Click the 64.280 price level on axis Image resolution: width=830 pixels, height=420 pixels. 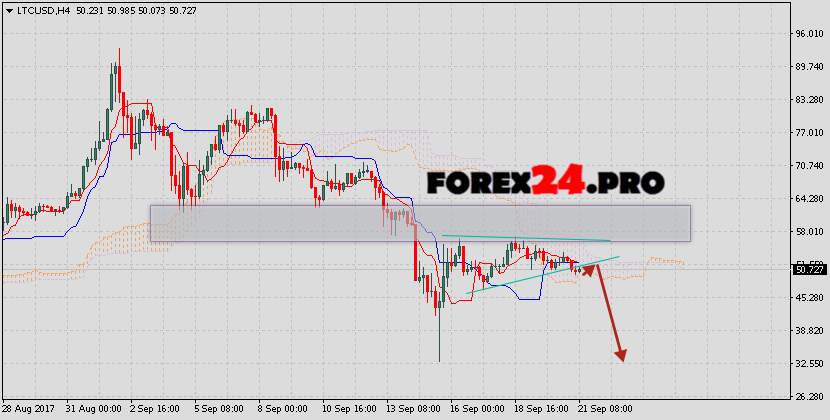click(x=807, y=199)
